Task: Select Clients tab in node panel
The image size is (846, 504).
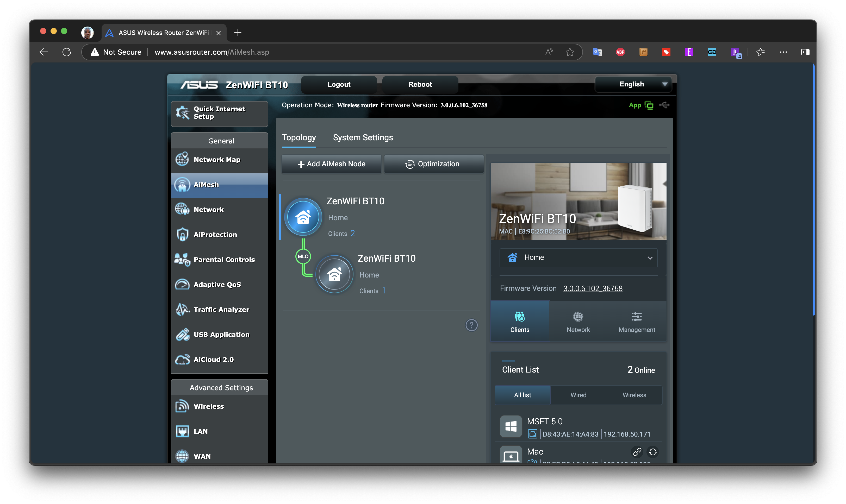Action: tap(519, 321)
